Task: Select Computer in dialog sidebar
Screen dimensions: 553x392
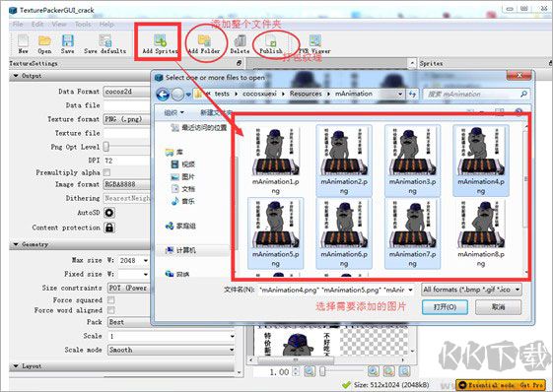Action: 180,250
